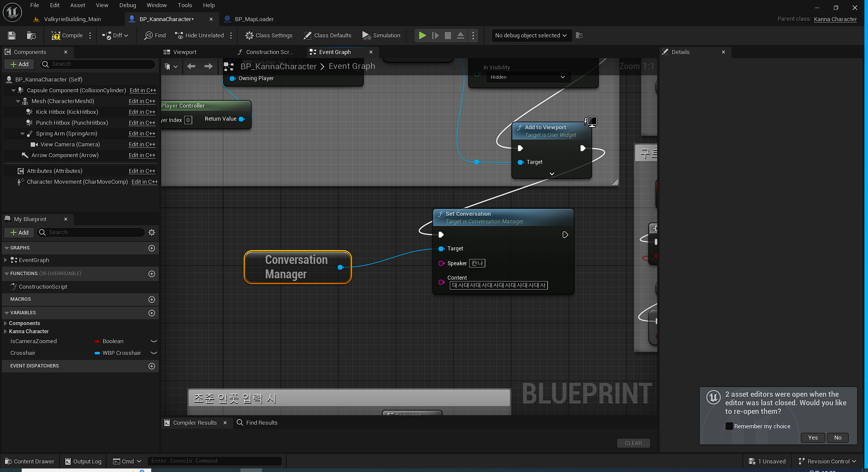The image size is (868, 472).
Task: Select the Conversation Manager variable node
Action: (x=297, y=267)
